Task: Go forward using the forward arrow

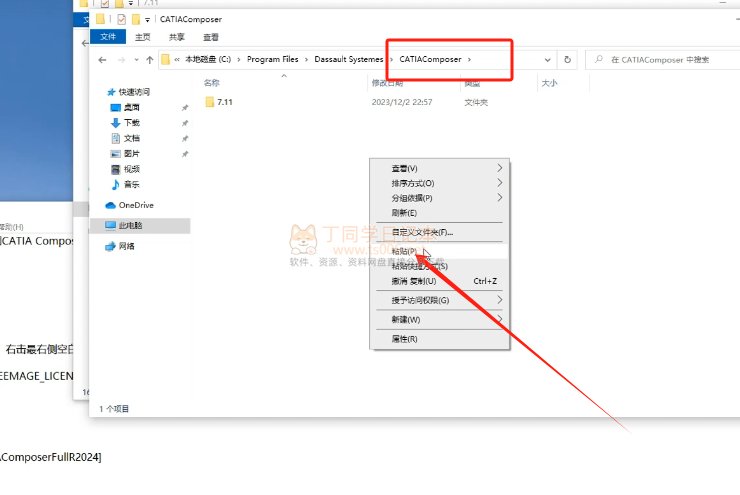Action: [121, 60]
